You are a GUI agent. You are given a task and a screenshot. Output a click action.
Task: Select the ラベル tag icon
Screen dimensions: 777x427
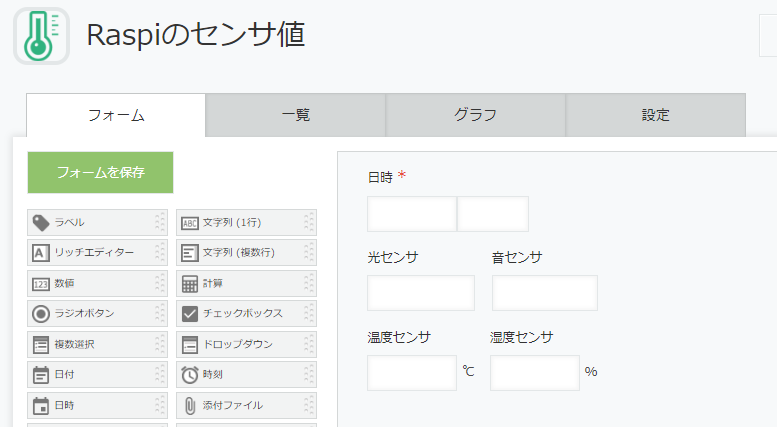(41, 223)
